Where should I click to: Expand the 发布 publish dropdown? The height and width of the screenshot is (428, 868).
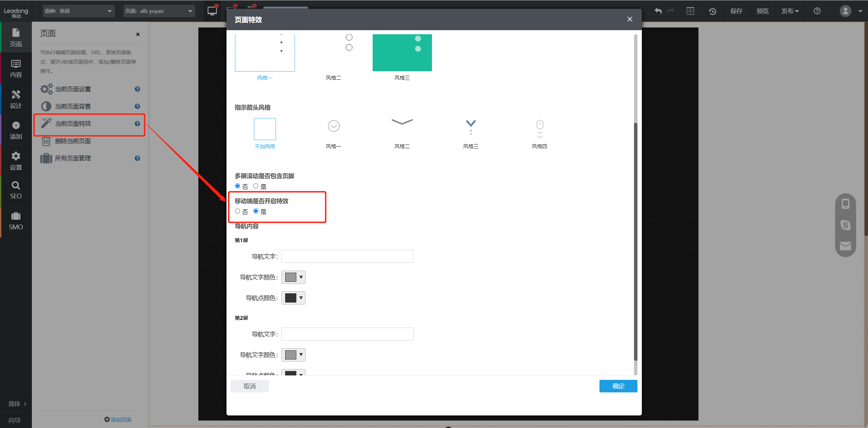[x=790, y=11]
